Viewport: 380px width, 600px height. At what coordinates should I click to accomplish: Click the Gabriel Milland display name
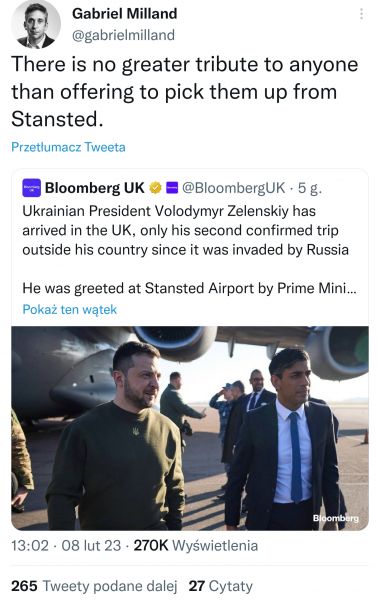click(x=125, y=14)
